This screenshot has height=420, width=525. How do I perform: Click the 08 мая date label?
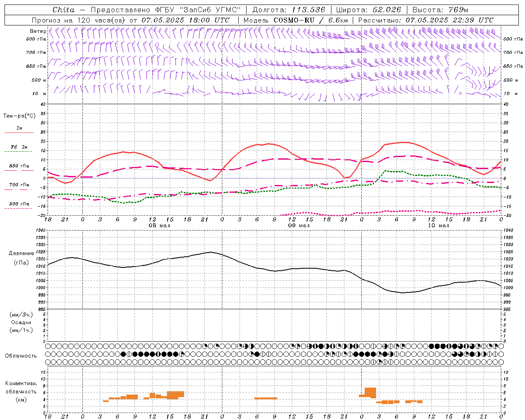(159, 226)
